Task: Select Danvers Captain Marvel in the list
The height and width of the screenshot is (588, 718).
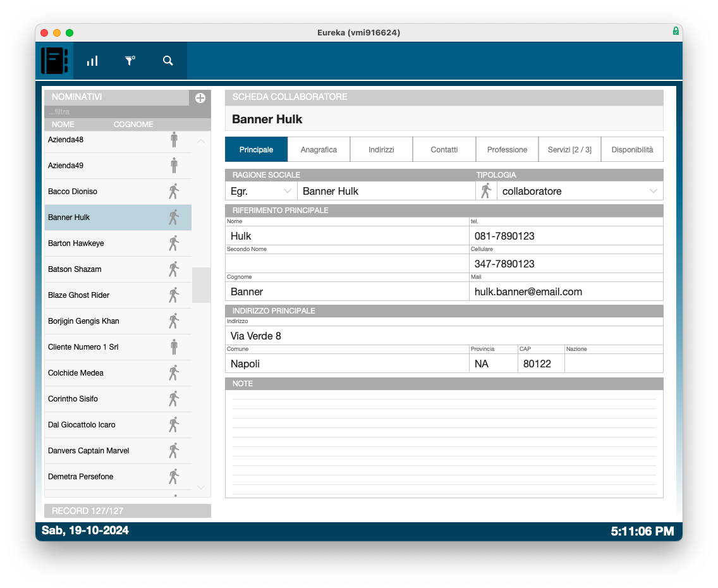Action: click(118, 451)
